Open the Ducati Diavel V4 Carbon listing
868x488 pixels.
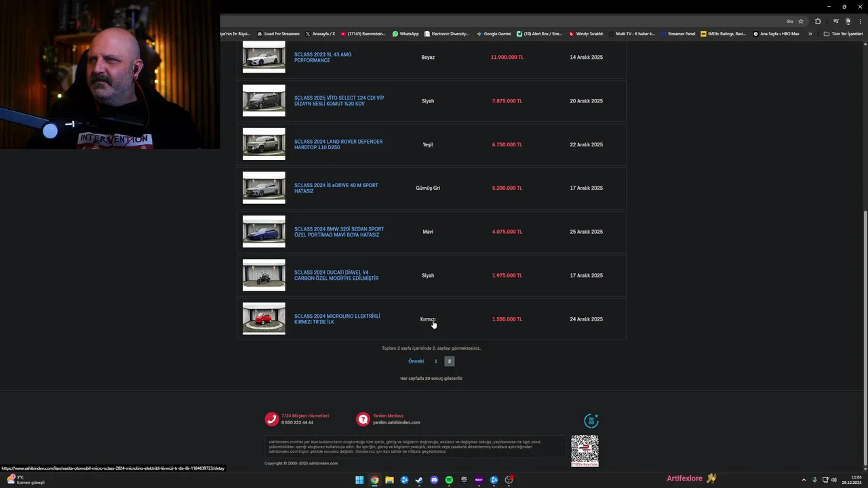(x=336, y=275)
